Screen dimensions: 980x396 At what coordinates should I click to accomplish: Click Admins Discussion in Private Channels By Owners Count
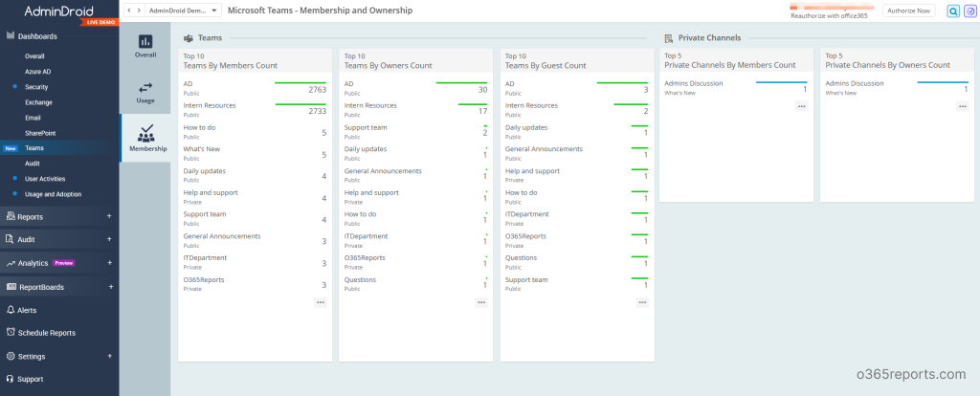(x=855, y=83)
